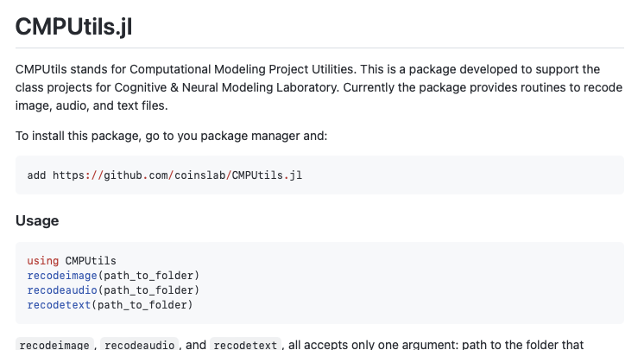Click inline code 'recodetext' in bottom paragraph
Viewport: 644px width, 350px height.
click(x=245, y=345)
